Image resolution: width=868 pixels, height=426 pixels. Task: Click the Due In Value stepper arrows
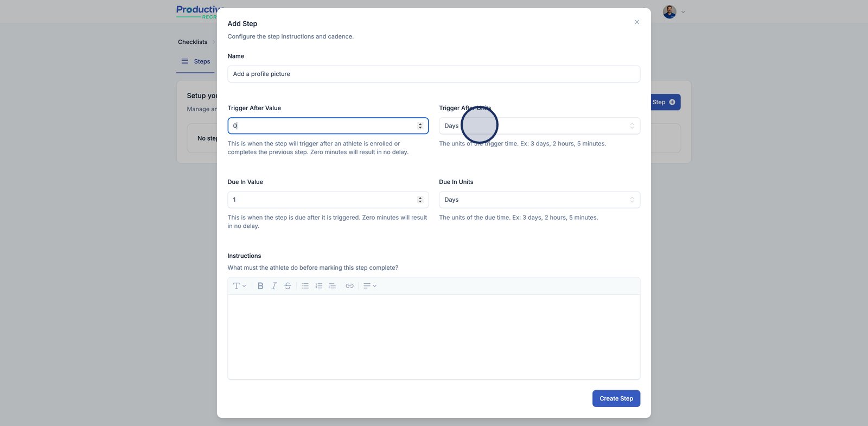coord(420,200)
